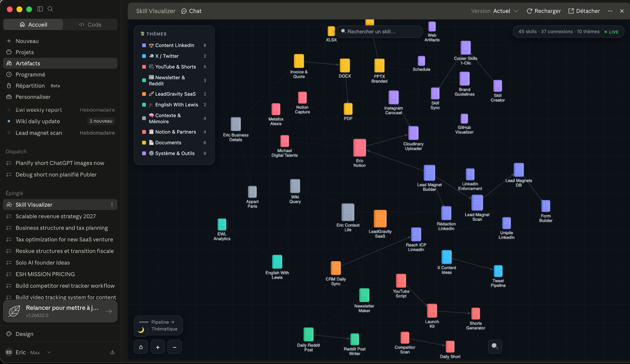
Task: Click the Détacher button
Action: tap(584, 11)
